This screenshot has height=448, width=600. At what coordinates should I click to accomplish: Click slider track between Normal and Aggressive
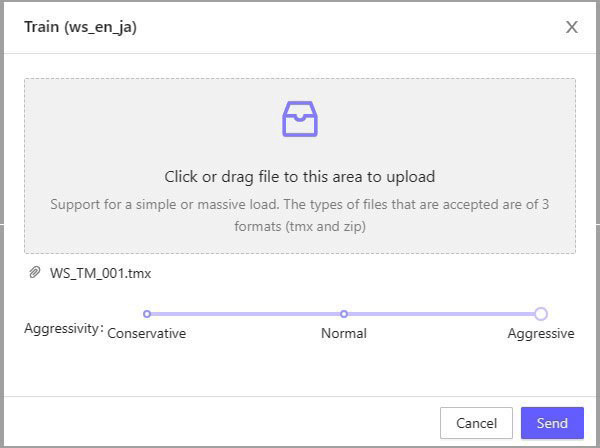[x=440, y=314]
